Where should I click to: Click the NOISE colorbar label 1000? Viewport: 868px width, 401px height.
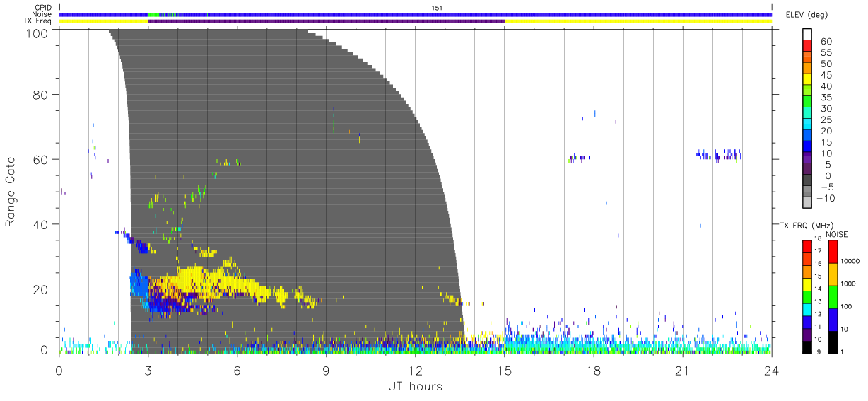(x=848, y=284)
